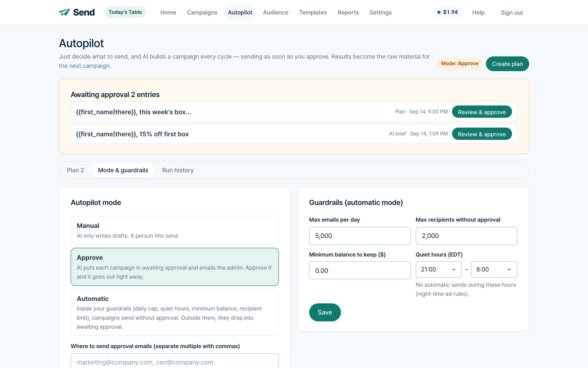Click the "Awaiting approval 2 entries" heading

[x=115, y=95]
